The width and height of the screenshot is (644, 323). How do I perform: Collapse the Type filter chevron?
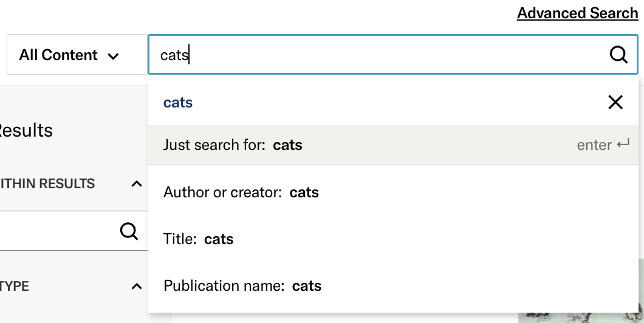click(x=137, y=286)
